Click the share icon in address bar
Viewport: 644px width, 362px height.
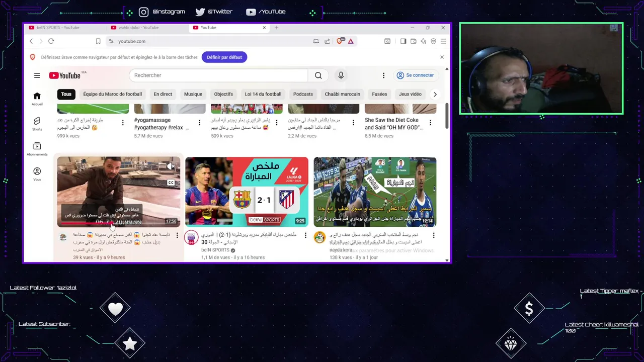(x=328, y=41)
